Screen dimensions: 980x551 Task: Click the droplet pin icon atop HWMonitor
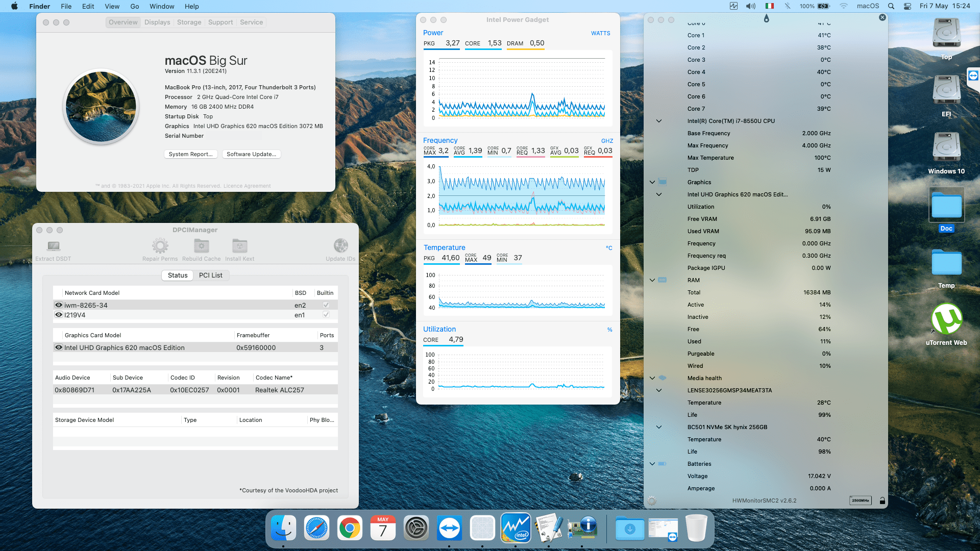click(766, 18)
